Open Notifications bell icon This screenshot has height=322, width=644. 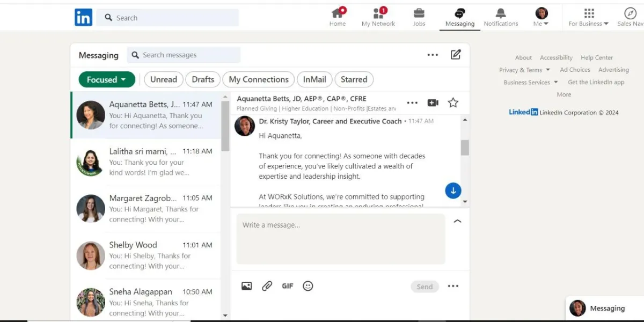click(501, 17)
